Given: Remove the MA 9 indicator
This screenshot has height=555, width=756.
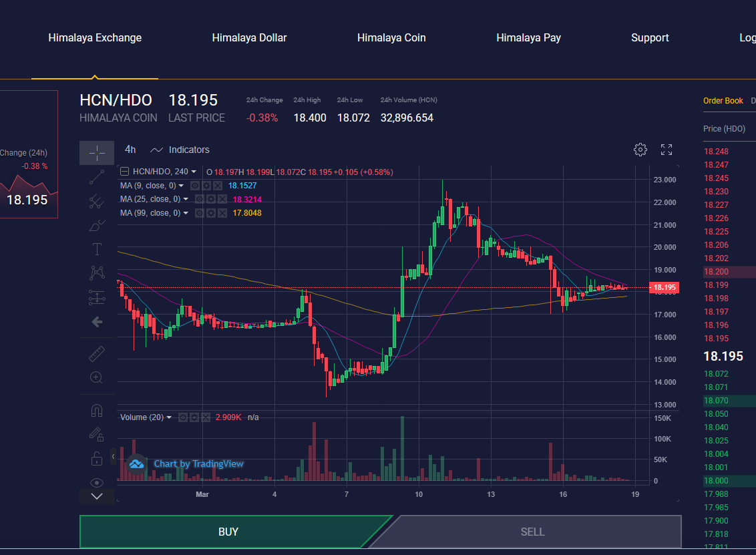Looking at the screenshot, I should coord(218,186).
